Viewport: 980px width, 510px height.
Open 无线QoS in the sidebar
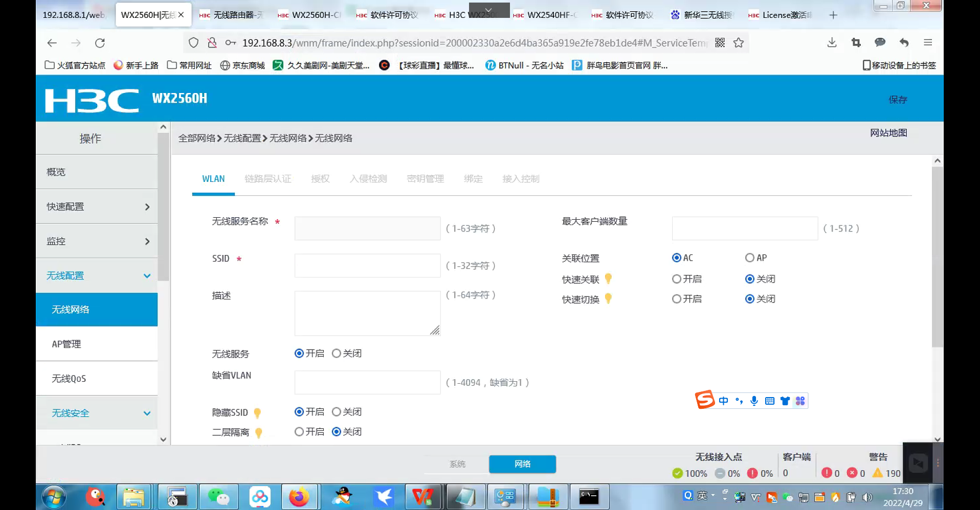coord(97,379)
